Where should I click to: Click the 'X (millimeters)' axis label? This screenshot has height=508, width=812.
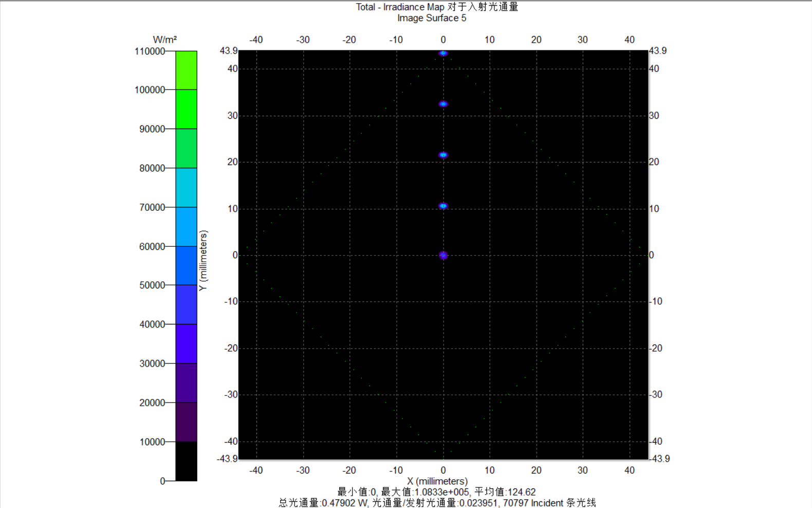click(x=437, y=481)
